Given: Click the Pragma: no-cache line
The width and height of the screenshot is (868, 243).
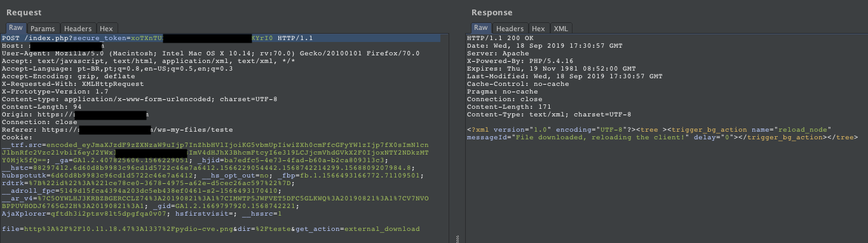Looking at the screenshot, I should pyautogui.click(x=502, y=92).
